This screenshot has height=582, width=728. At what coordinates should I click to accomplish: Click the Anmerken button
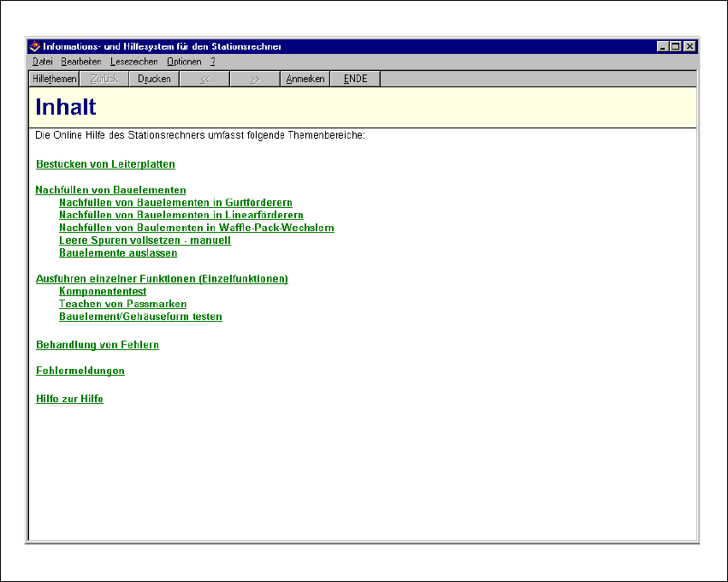click(x=305, y=79)
